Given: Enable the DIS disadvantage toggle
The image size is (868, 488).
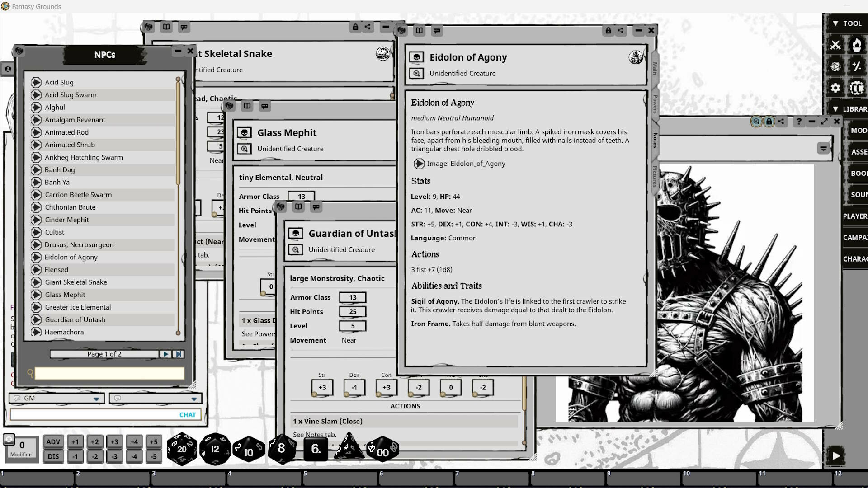Looking at the screenshot, I should [53, 456].
